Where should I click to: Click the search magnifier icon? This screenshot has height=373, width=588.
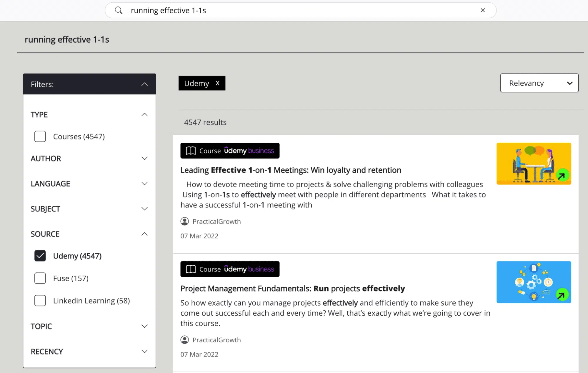coord(119,10)
